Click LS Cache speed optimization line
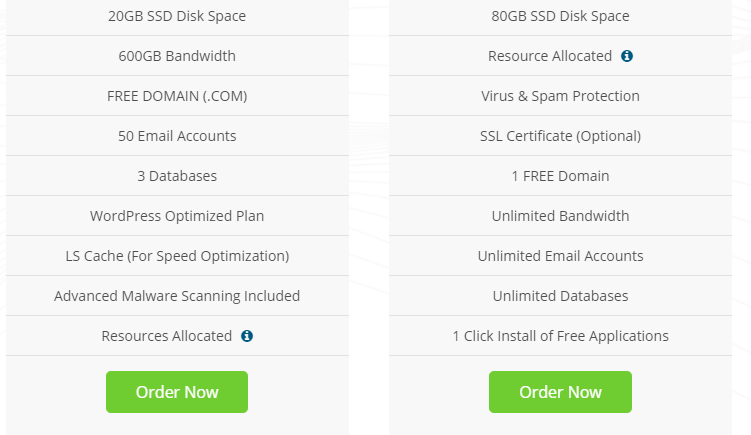 (x=177, y=256)
